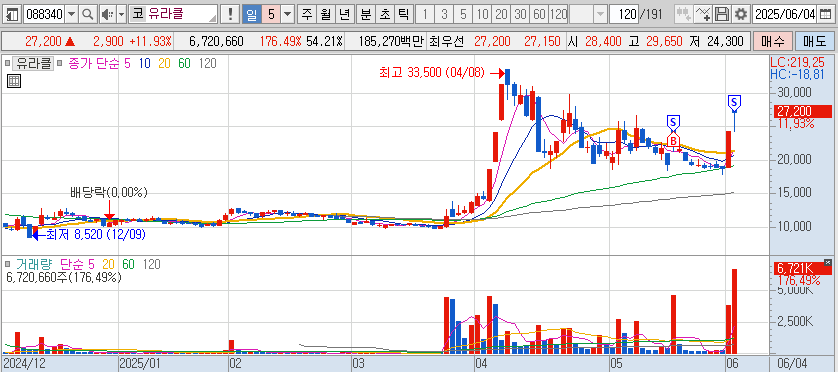
Task: Select 초 second chart period
Action: 384,14
